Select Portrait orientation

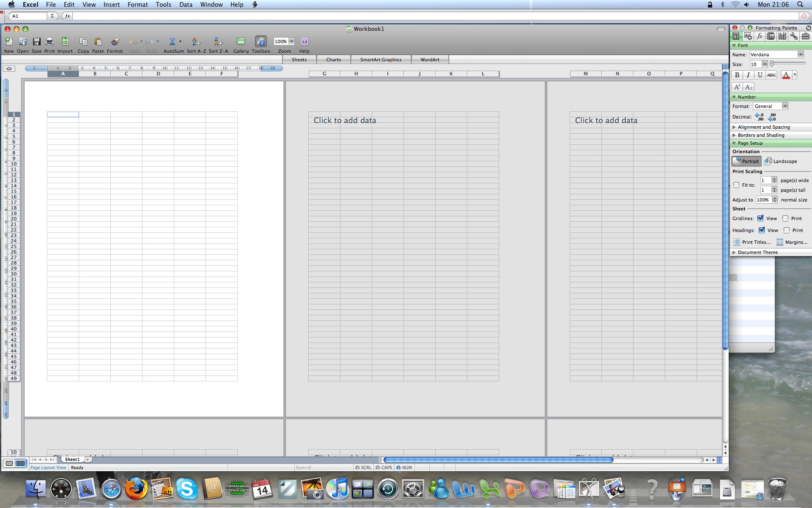(746, 161)
